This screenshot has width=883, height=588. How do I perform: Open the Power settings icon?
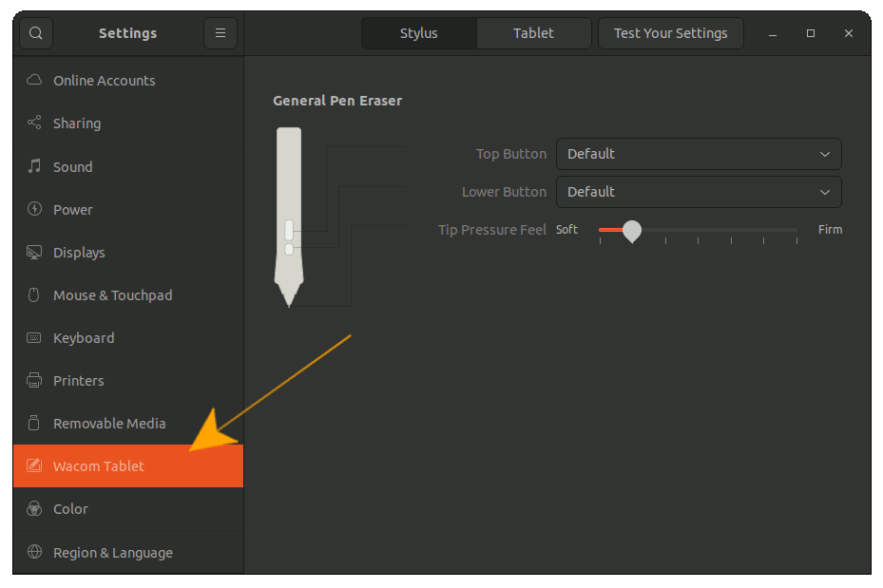pos(34,209)
